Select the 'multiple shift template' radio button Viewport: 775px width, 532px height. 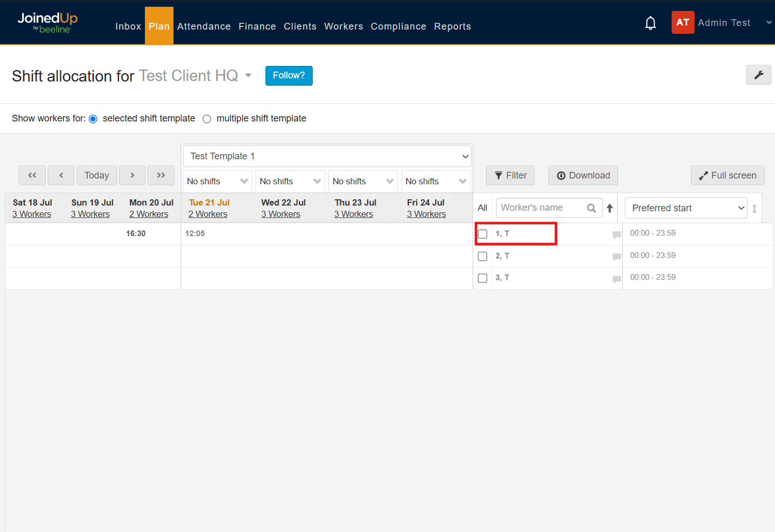(207, 119)
